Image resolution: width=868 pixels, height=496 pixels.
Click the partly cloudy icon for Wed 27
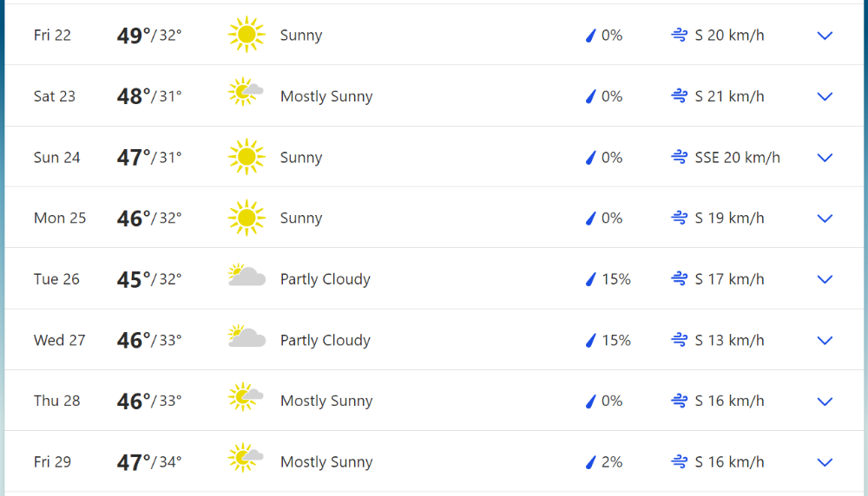tap(247, 336)
